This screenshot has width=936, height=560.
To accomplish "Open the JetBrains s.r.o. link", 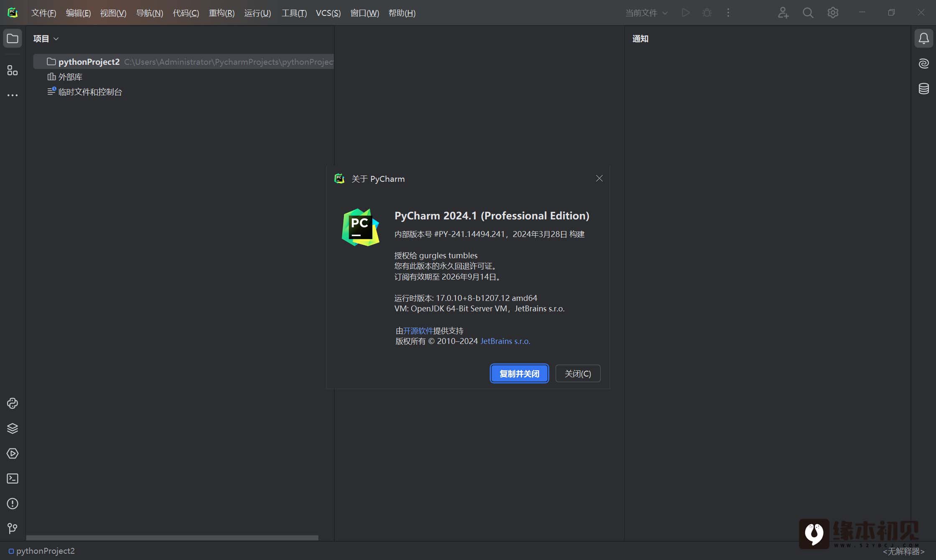I will (505, 341).
